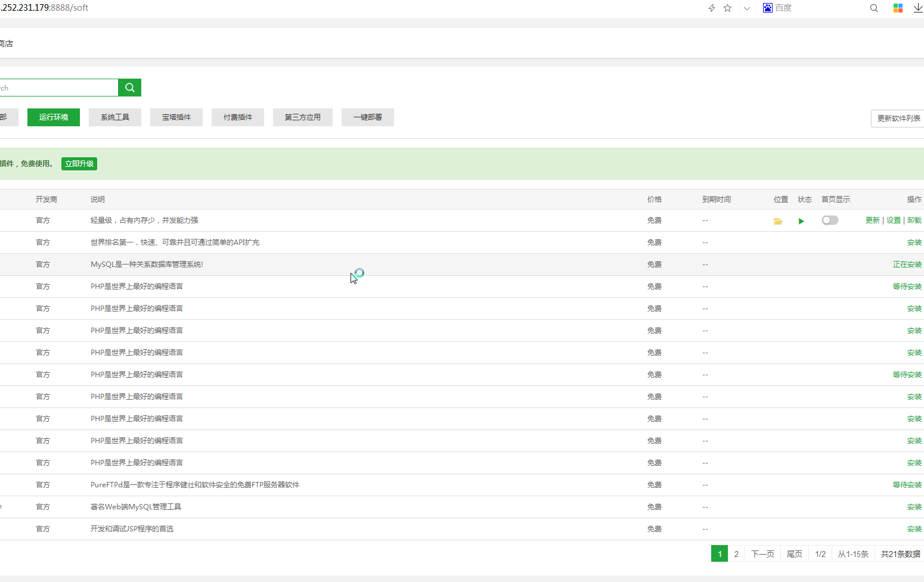The width and height of the screenshot is (924, 582).
Task: Open the installed software's folder location icon
Action: pyautogui.click(x=777, y=221)
